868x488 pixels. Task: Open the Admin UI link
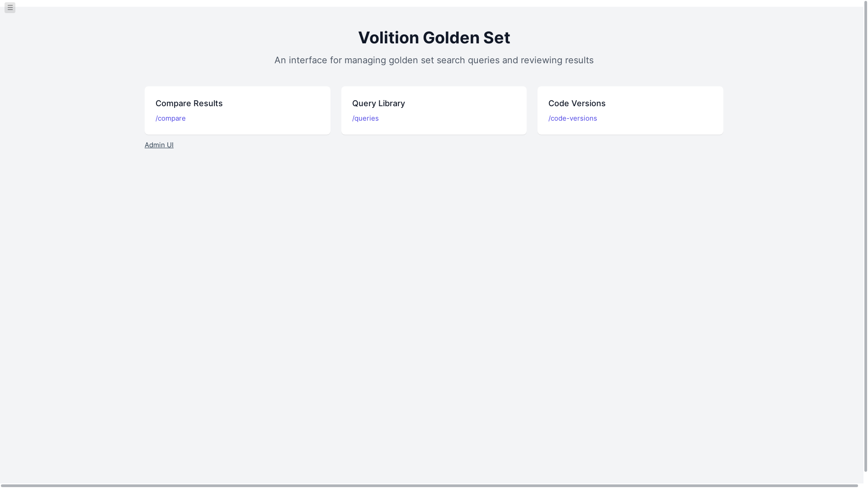[159, 145]
